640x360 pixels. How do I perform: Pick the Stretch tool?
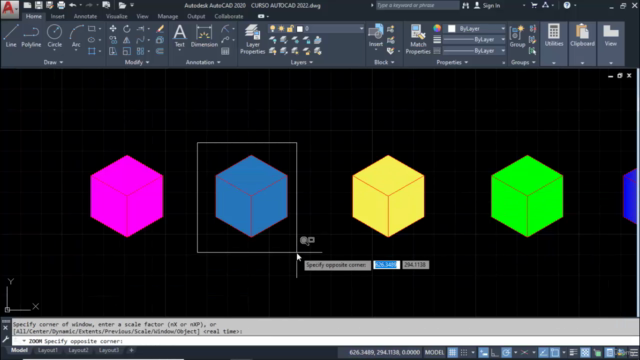(113, 51)
